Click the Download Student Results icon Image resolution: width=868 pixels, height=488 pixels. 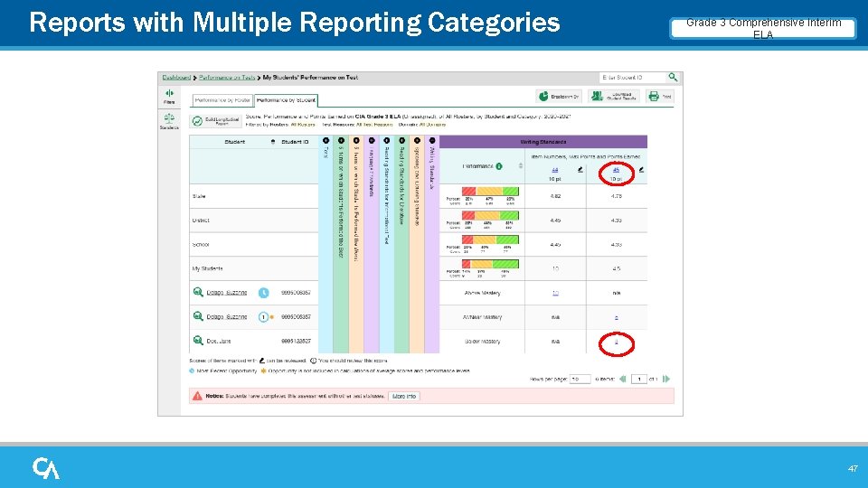[x=597, y=97]
